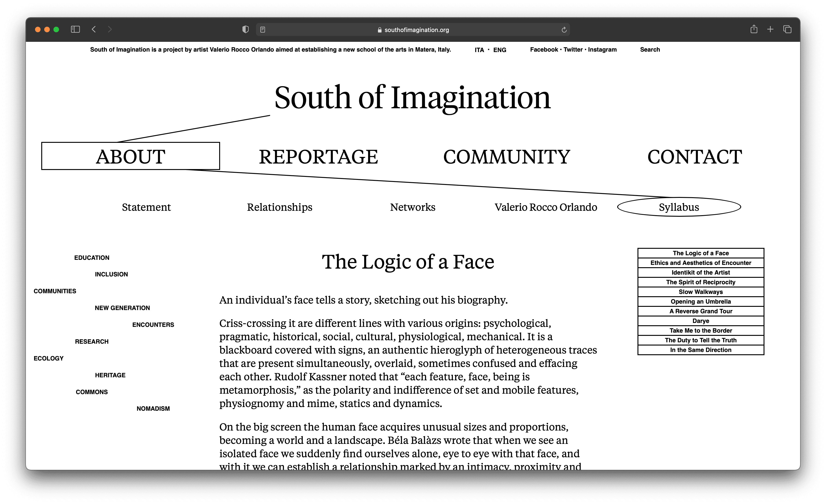826x504 pixels.
Task: Open Take Me to the Border entry
Action: [x=701, y=330]
